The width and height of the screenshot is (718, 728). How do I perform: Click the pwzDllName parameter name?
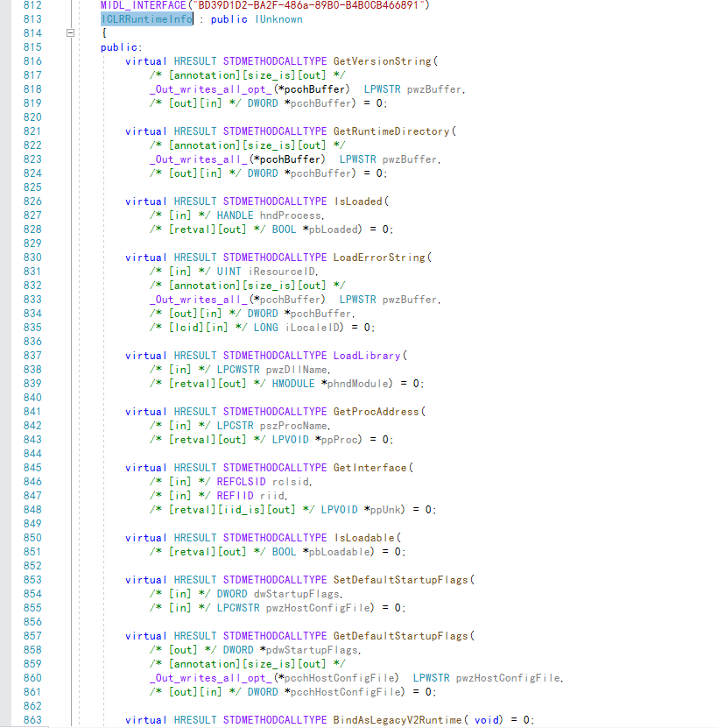pyautogui.click(x=297, y=370)
